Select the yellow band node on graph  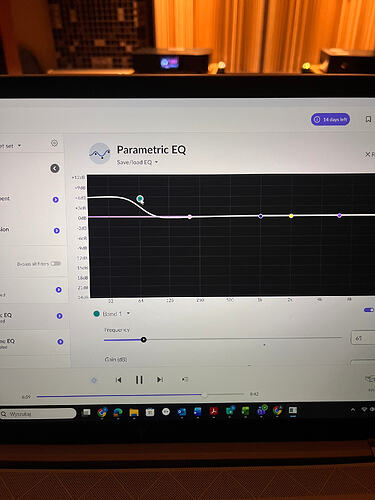point(291,216)
